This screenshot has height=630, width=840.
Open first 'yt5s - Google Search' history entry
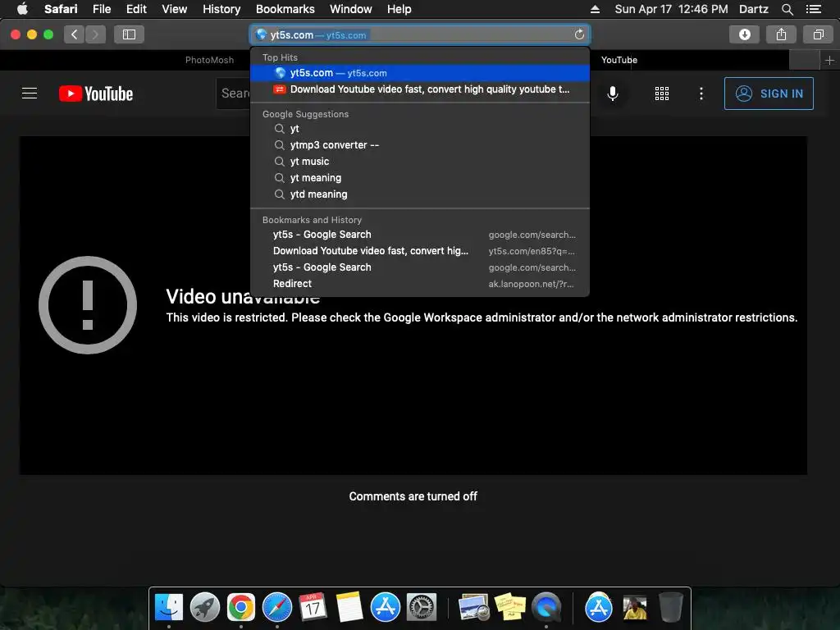[420, 235]
